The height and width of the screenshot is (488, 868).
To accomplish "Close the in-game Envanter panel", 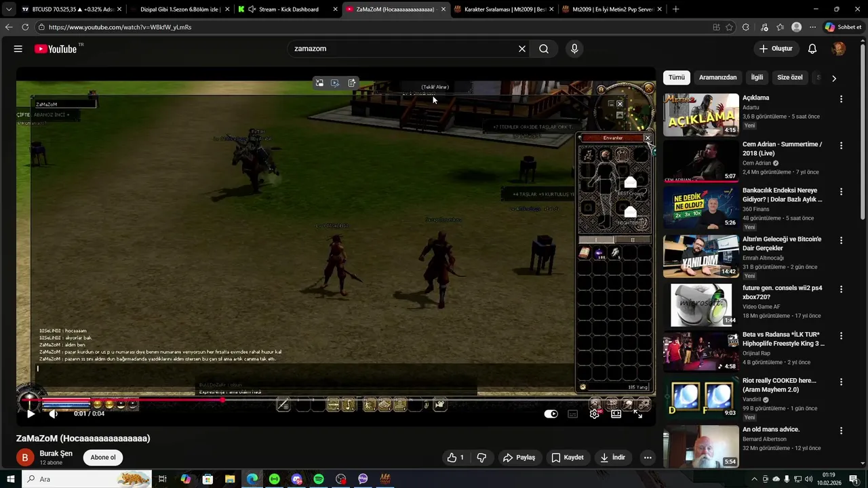I will [648, 138].
